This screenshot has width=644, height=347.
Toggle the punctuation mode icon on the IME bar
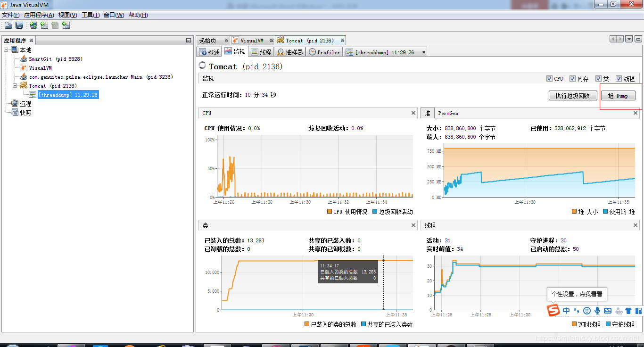point(576,311)
